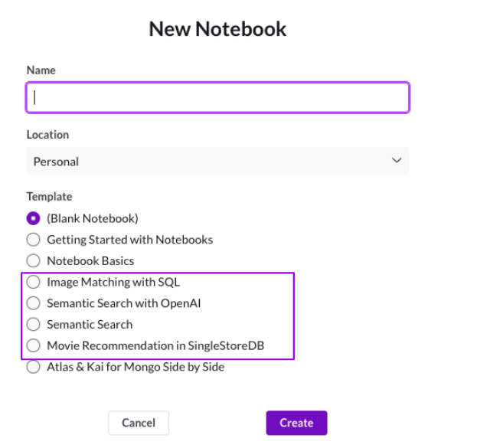This screenshot has width=490, height=448.
Task: Select Semantic Search with OpenAI radio button
Action: click(x=34, y=303)
